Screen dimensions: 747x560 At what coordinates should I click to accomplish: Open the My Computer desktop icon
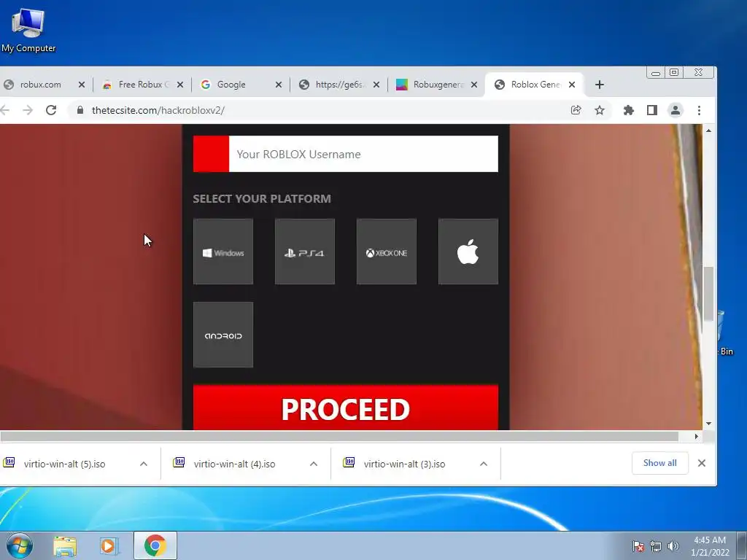pyautogui.click(x=28, y=29)
